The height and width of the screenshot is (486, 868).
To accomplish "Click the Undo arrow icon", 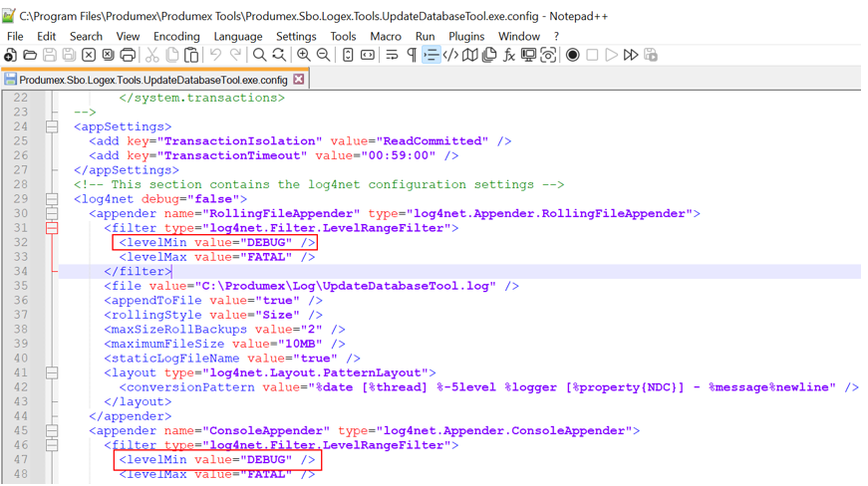I will point(215,56).
